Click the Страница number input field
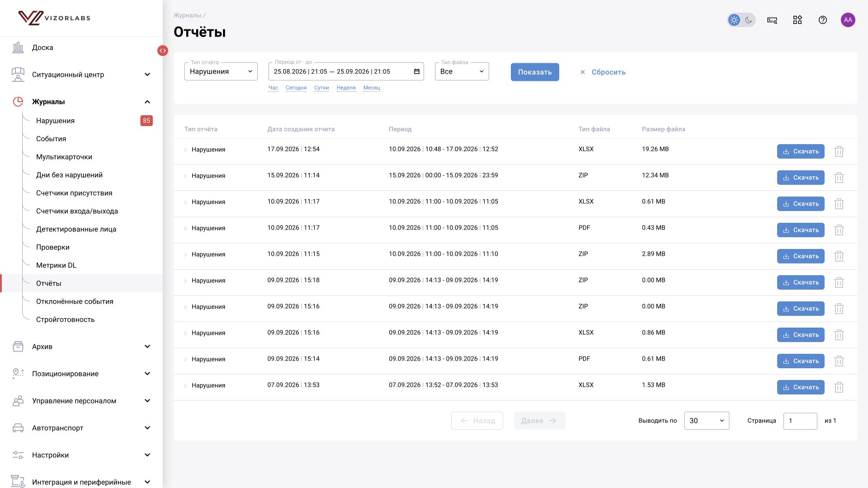This screenshot has height=488, width=868. coord(800,421)
